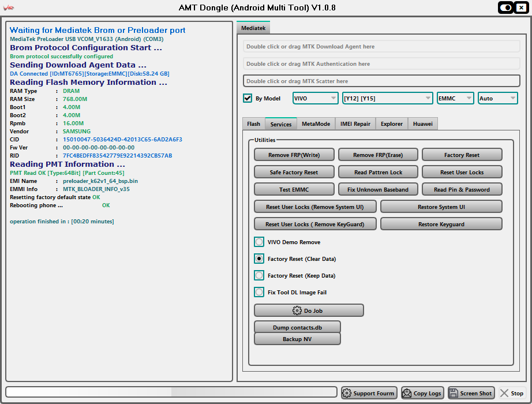The width and height of the screenshot is (532, 404).
Task: Click the Copy Logs envelope icon
Action: (x=406, y=393)
